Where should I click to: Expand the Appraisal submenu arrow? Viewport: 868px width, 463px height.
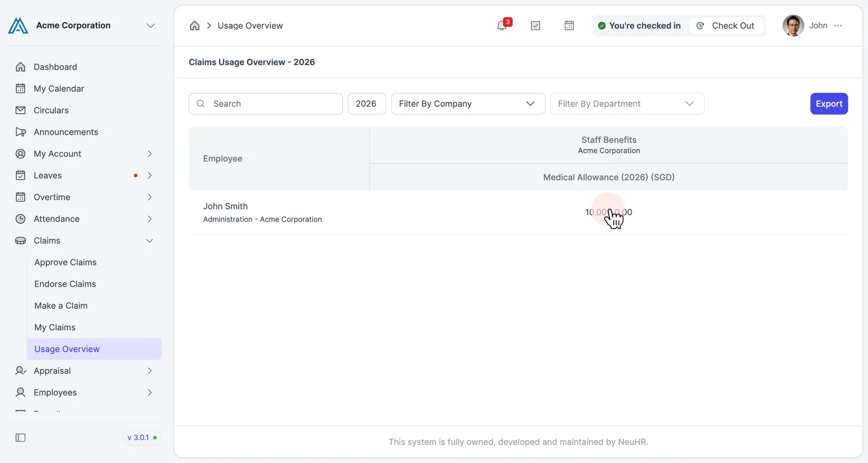point(149,371)
